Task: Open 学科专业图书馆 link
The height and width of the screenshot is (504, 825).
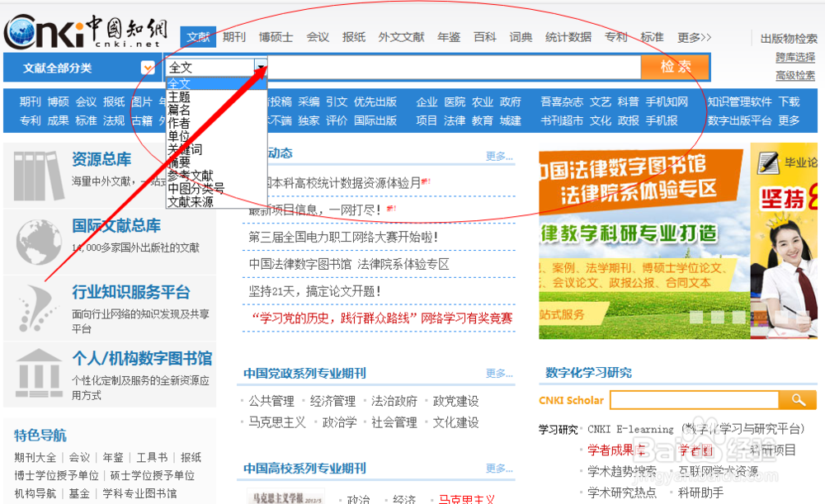Action: pyautogui.click(x=139, y=493)
